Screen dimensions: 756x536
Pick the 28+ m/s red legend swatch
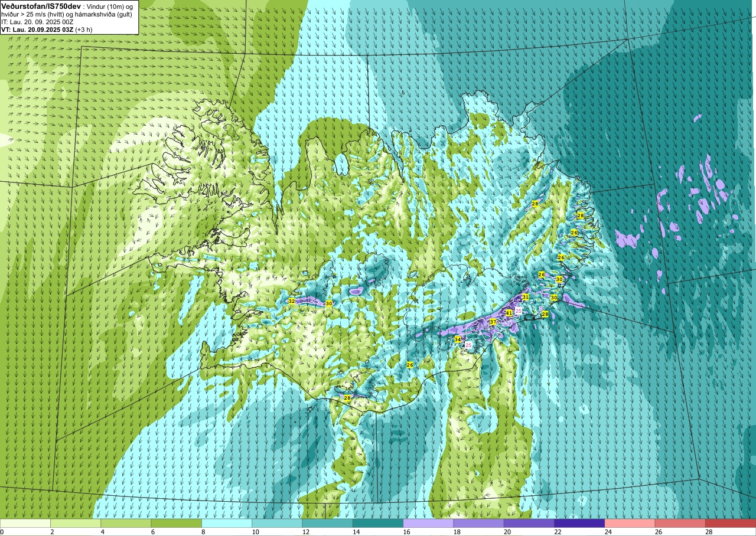tap(730, 523)
